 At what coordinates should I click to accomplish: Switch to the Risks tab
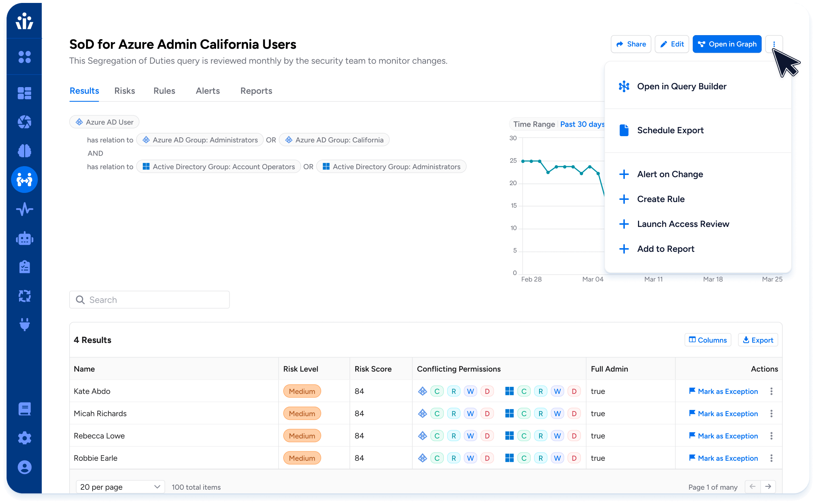click(x=125, y=91)
